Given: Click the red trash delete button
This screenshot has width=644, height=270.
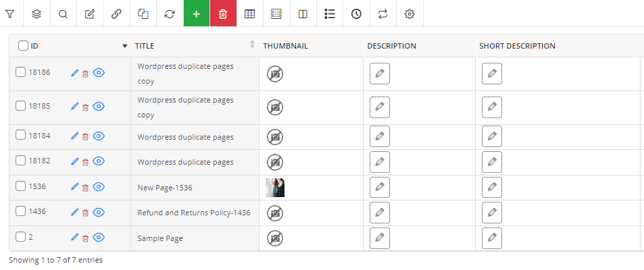Looking at the screenshot, I should point(223,13).
